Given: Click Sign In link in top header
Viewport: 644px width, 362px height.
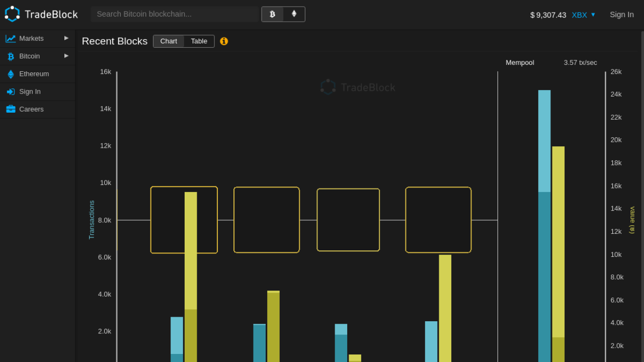Looking at the screenshot, I should tap(622, 15).
